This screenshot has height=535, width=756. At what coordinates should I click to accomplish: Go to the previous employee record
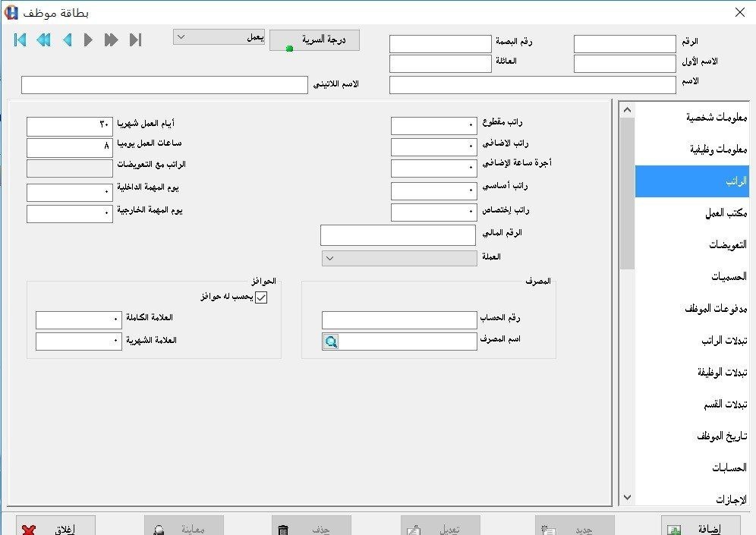click(x=68, y=39)
